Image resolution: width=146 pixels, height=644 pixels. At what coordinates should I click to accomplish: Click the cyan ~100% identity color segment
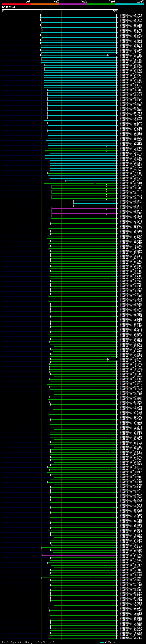(130, 4)
